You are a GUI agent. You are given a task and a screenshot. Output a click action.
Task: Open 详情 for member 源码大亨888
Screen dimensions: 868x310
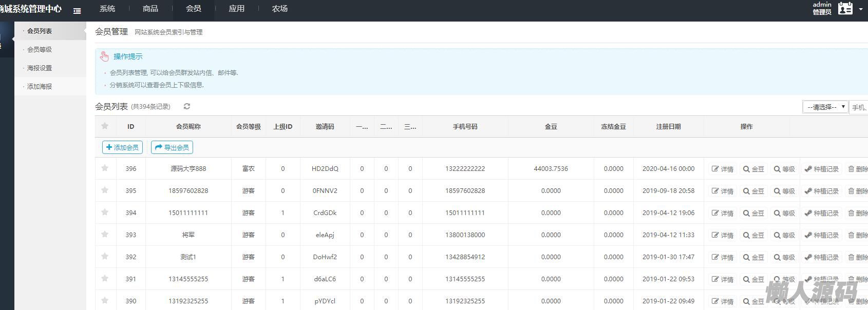tap(723, 169)
